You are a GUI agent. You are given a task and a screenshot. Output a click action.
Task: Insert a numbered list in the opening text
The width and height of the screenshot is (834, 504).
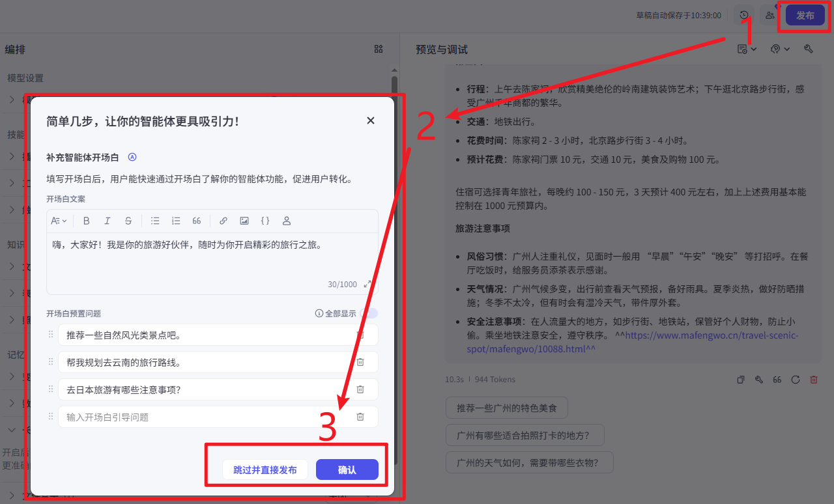click(176, 221)
